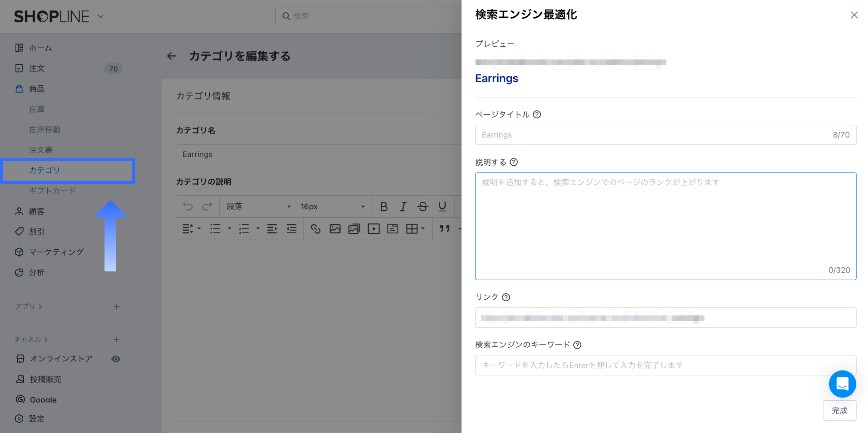The height and width of the screenshot is (433, 868).
Task: Open 商品 in the sidebar
Action: pos(36,89)
